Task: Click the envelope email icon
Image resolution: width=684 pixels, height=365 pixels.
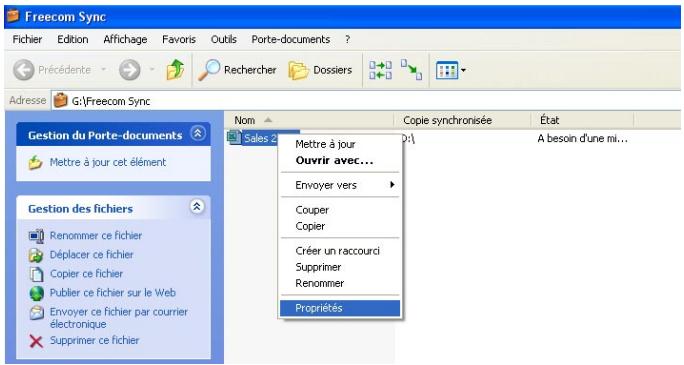Action: [37, 313]
